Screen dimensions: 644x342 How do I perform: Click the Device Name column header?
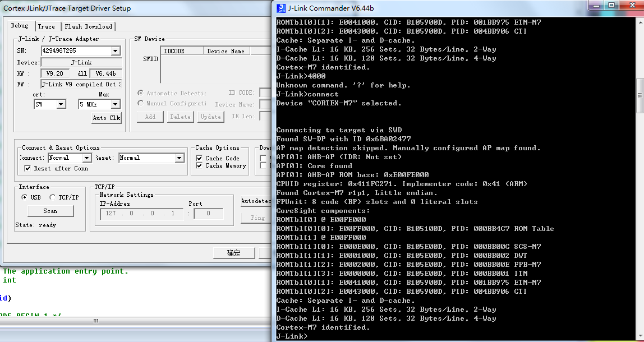tap(226, 52)
